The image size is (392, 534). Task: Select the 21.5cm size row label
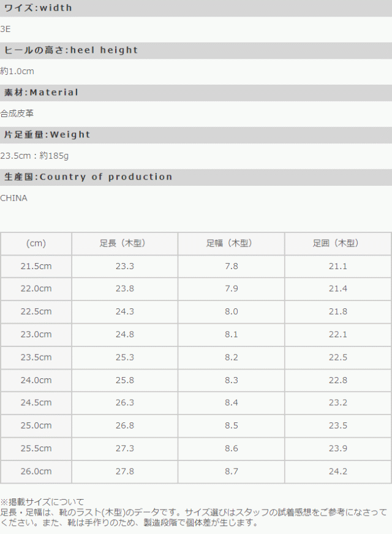pyautogui.click(x=36, y=266)
